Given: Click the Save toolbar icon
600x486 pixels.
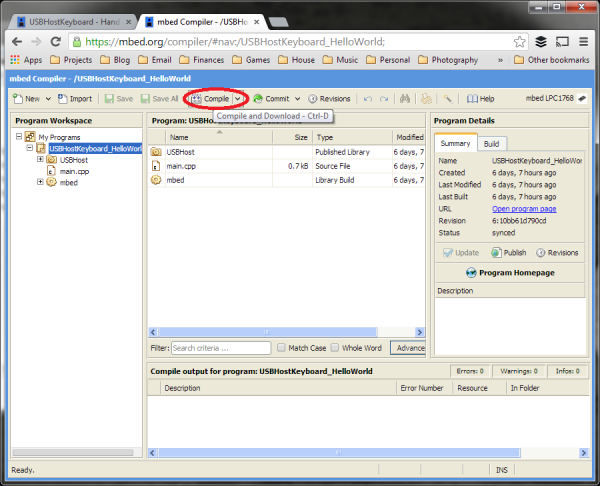Looking at the screenshot, I should (109, 99).
